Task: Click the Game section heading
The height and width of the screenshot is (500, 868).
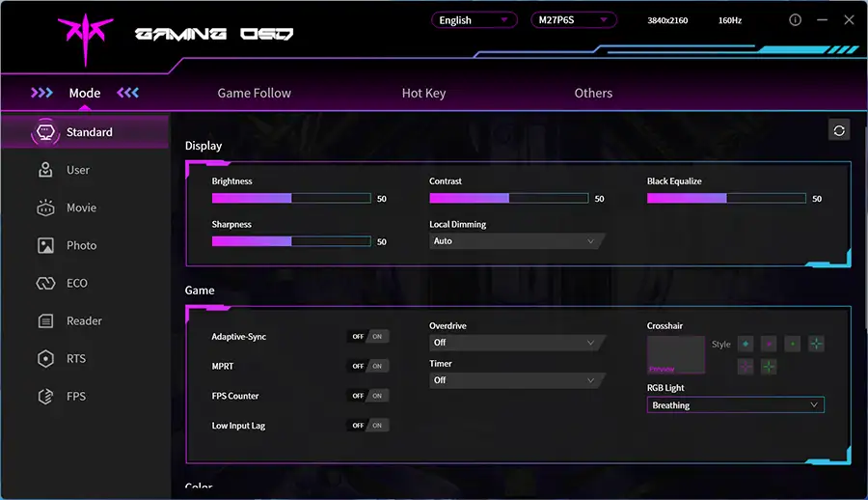Action: point(200,291)
